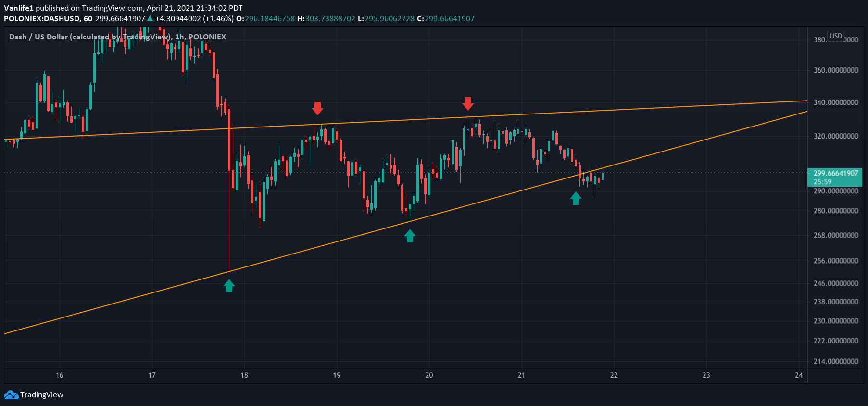868x406 pixels.
Task: Click the current price tag 299.66641907
Action: coord(836,173)
